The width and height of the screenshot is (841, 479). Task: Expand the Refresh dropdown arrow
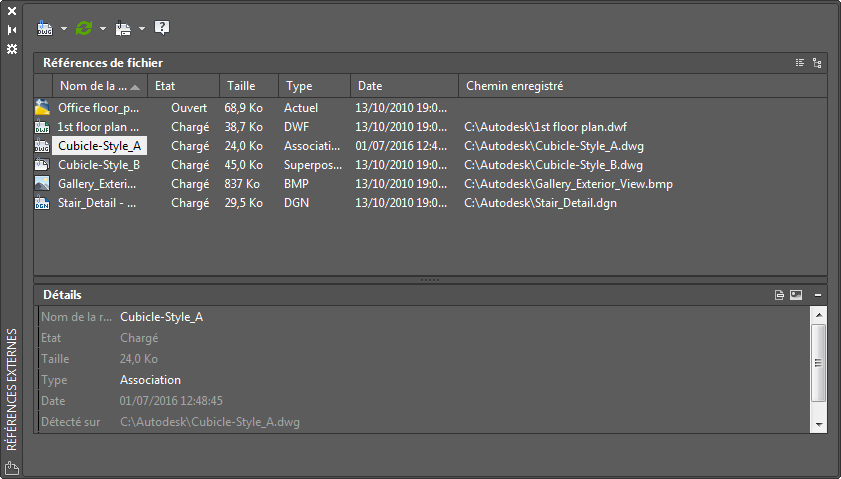(102, 28)
